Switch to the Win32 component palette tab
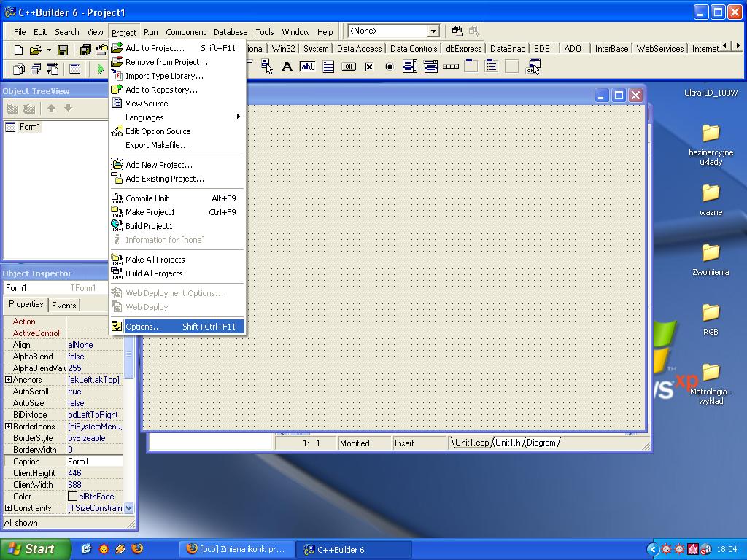Image resolution: width=747 pixels, height=560 pixels. [284, 49]
